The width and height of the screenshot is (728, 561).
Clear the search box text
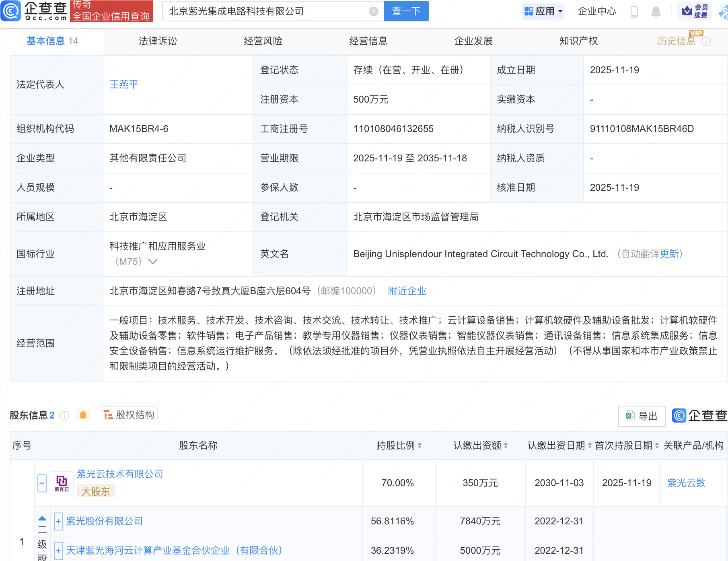point(373,11)
